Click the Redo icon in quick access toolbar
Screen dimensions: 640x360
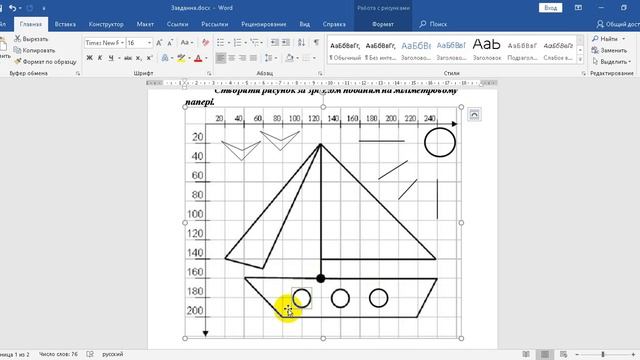click(30, 8)
